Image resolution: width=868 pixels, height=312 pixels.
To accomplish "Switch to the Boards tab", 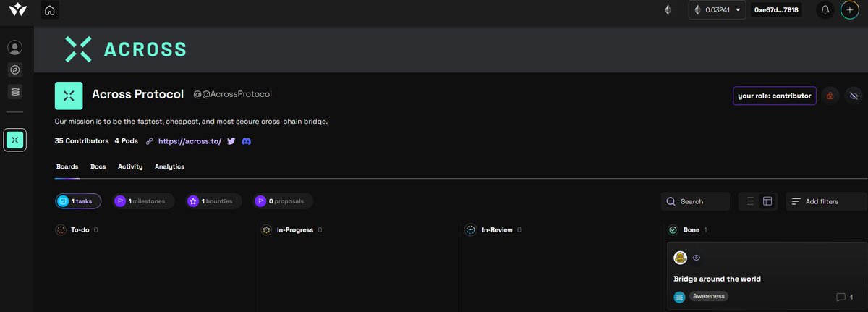I will tap(67, 166).
